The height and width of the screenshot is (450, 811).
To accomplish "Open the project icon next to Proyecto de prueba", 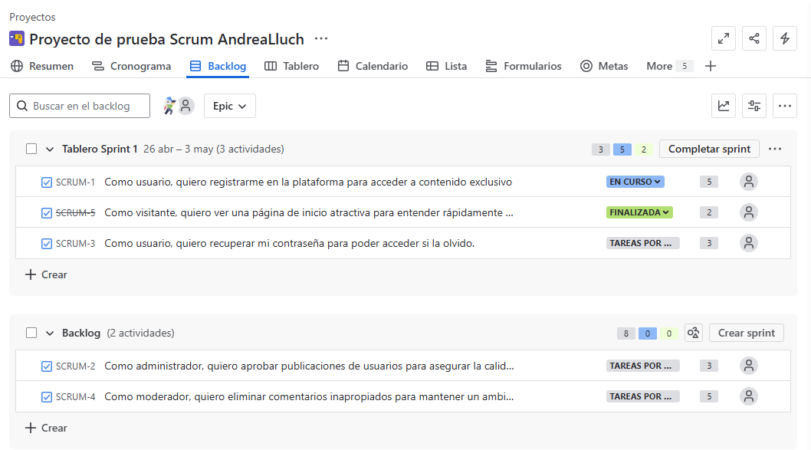I will 17,39.
